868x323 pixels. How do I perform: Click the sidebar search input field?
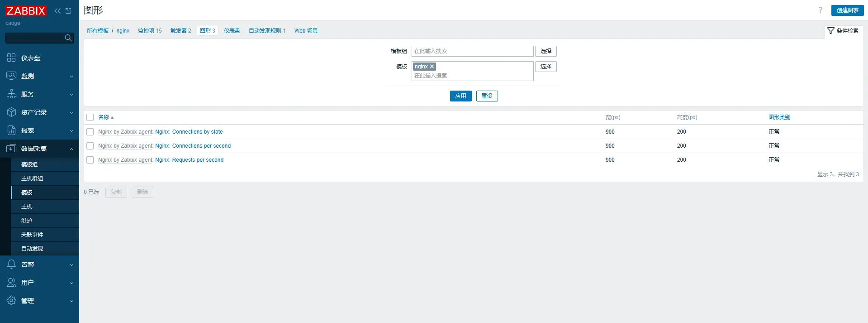(35, 38)
